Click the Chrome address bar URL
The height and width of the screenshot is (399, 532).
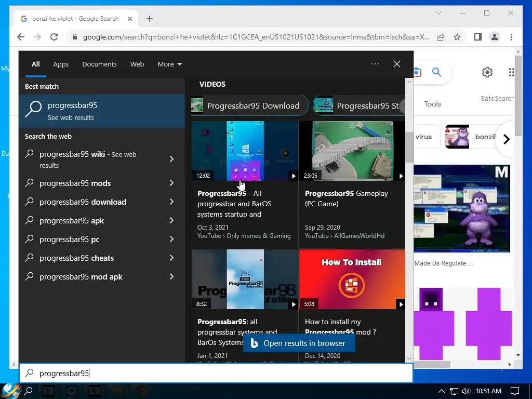coord(256,37)
